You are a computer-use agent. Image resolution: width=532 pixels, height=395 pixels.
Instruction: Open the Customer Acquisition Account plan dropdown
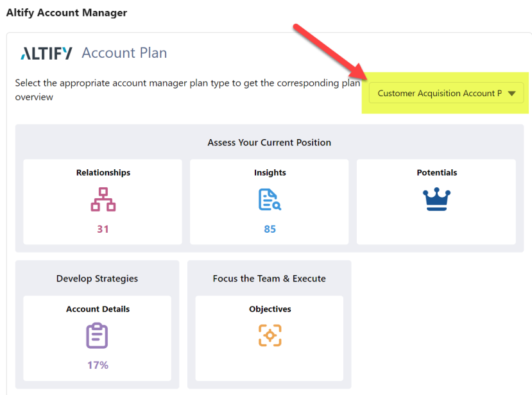[x=446, y=93]
